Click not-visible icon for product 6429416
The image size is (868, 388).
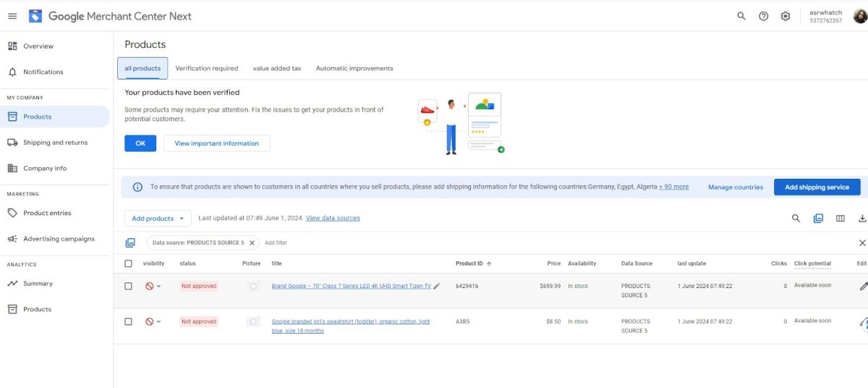(149, 286)
